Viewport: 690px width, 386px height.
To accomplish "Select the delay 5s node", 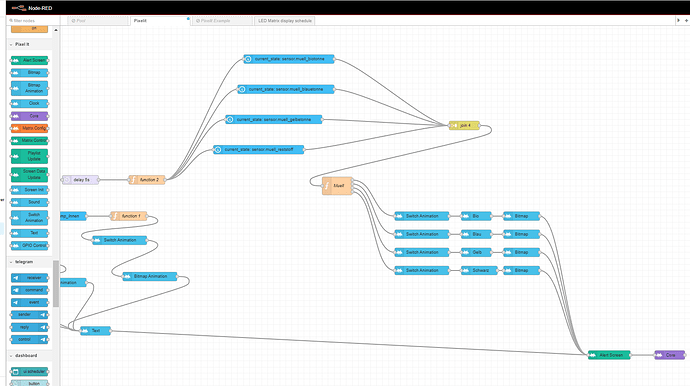I will pyautogui.click(x=81, y=180).
